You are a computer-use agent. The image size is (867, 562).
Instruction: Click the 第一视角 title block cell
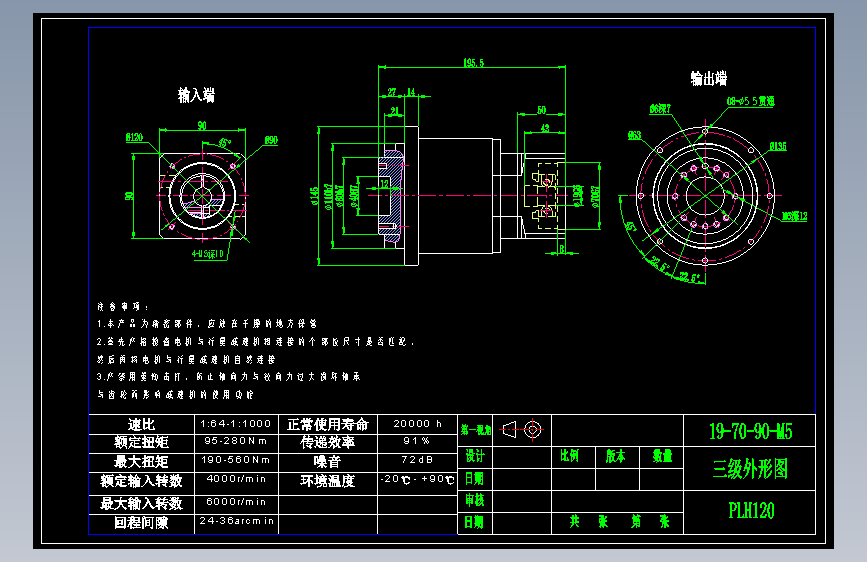pos(476,430)
